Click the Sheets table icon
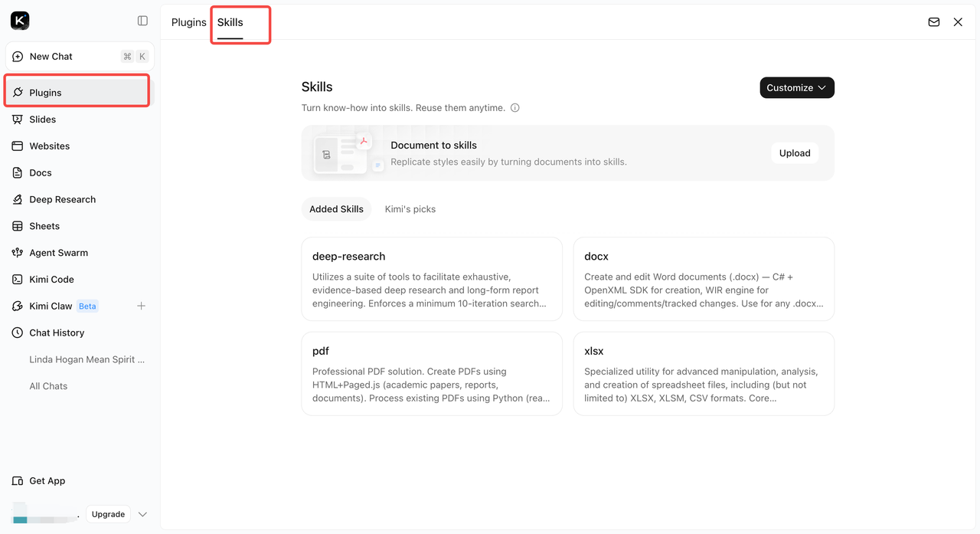980x534 pixels. (18, 226)
